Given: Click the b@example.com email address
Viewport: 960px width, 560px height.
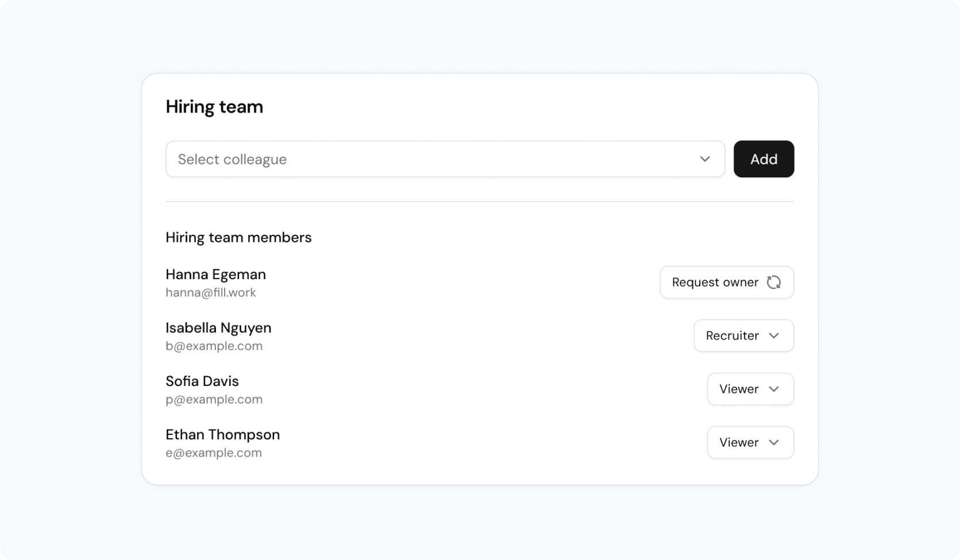Looking at the screenshot, I should pyautogui.click(x=214, y=346).
